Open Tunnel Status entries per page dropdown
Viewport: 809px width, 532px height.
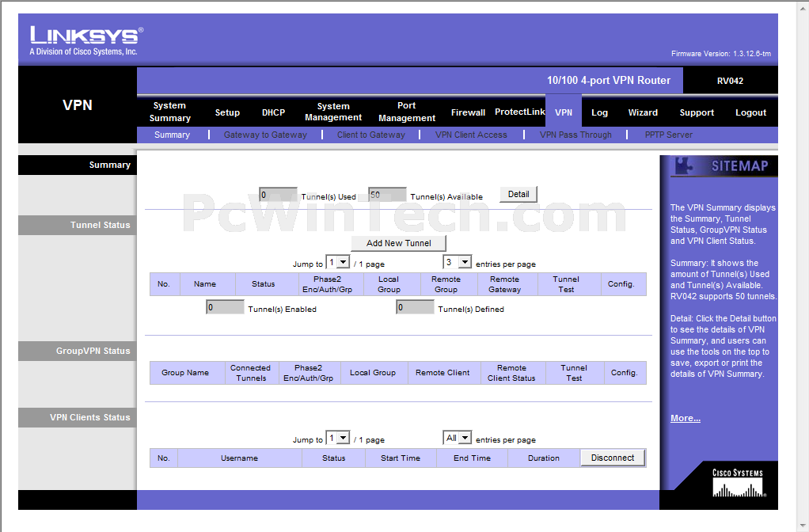coord(457,262)
